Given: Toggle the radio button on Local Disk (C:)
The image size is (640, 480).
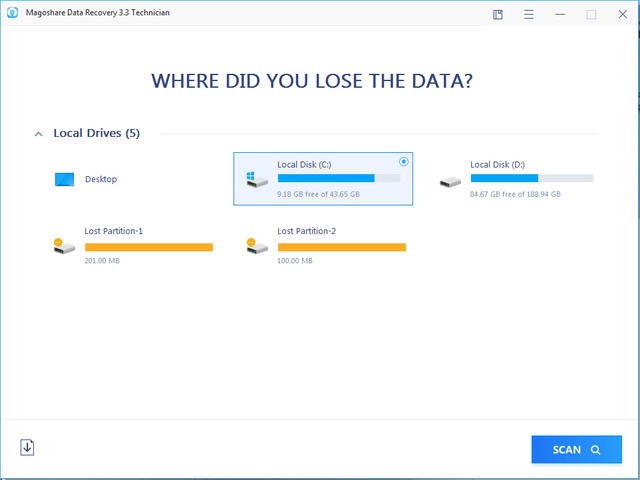Looking at the screenshot, I should (403, 161).
